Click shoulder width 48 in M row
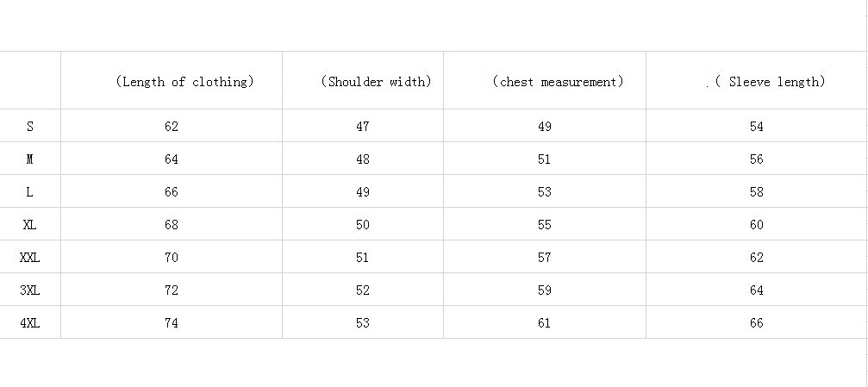The height and width of the screenshot is (387, 868). coord(363,159)
